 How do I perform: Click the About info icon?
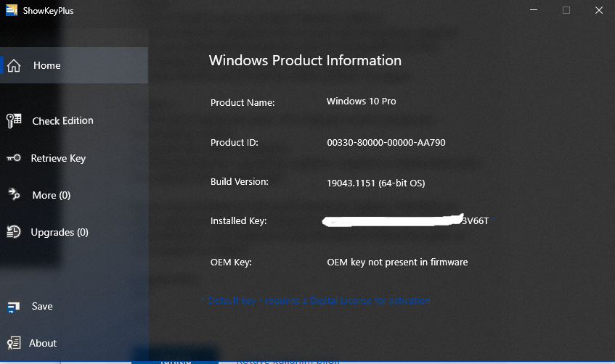coord(14,343)
